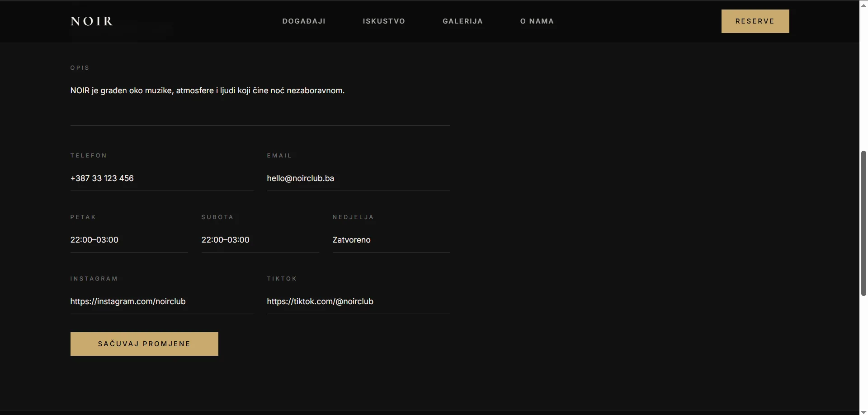
Task: Click the TELEFON label text
Action: pyautogui.click(x=89, y=156)
